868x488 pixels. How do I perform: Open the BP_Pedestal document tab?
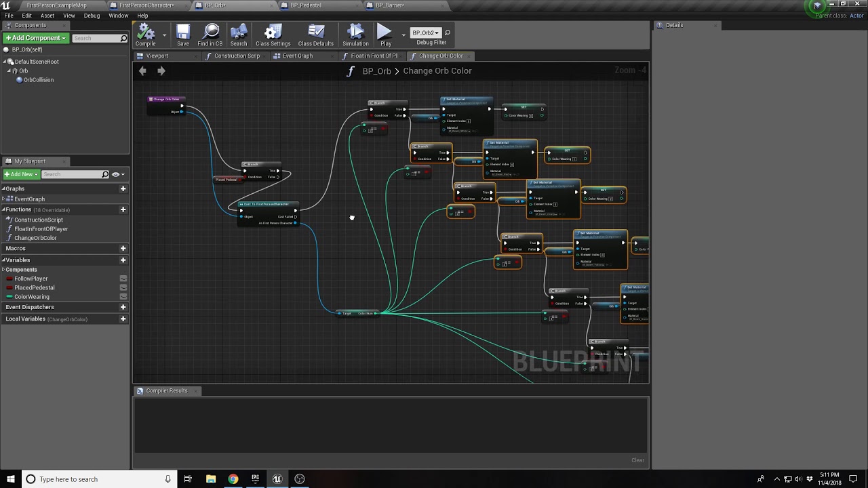tap(305, 5)
